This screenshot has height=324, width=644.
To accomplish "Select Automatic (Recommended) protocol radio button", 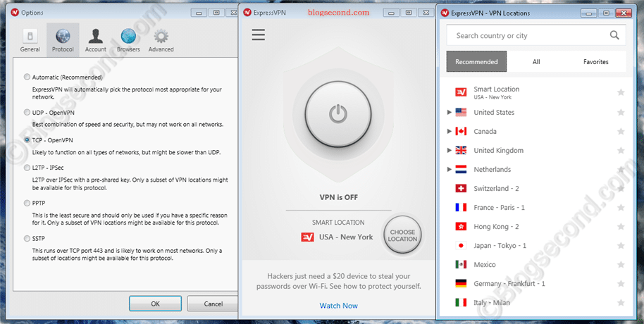I will [27, 77].
